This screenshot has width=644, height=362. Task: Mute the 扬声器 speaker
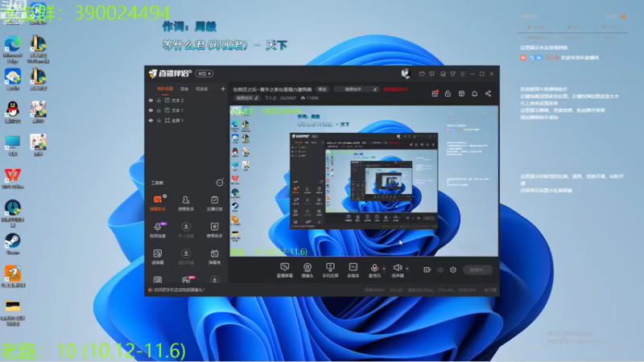(398, 270)
